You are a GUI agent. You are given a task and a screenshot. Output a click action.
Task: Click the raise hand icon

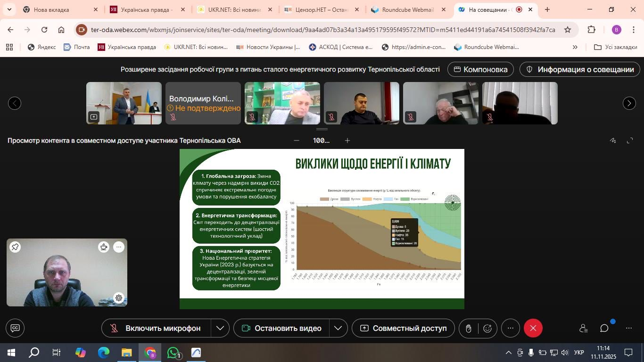click(468, 329)
